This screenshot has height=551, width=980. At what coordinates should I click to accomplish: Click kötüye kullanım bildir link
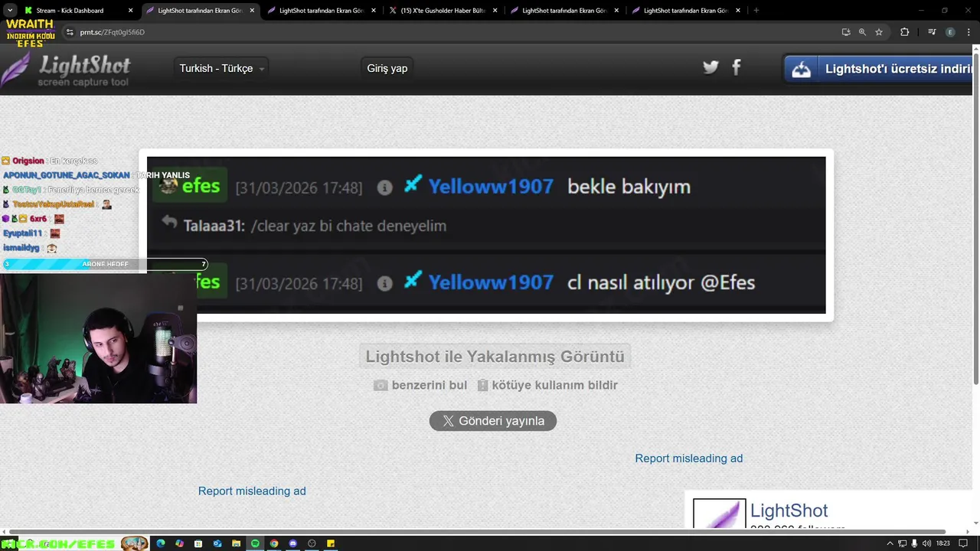pyautogui.click(x=554, y=385)
